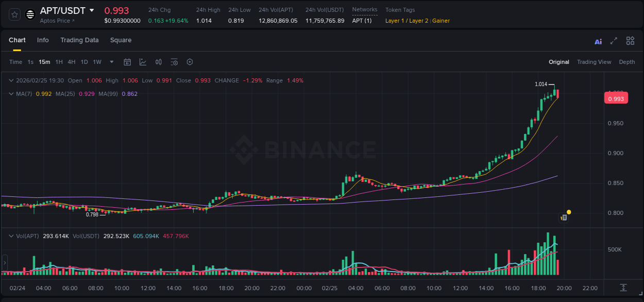Collapse the OHLC info row
This screenshot has width=644, height=302.
(11, 80)
